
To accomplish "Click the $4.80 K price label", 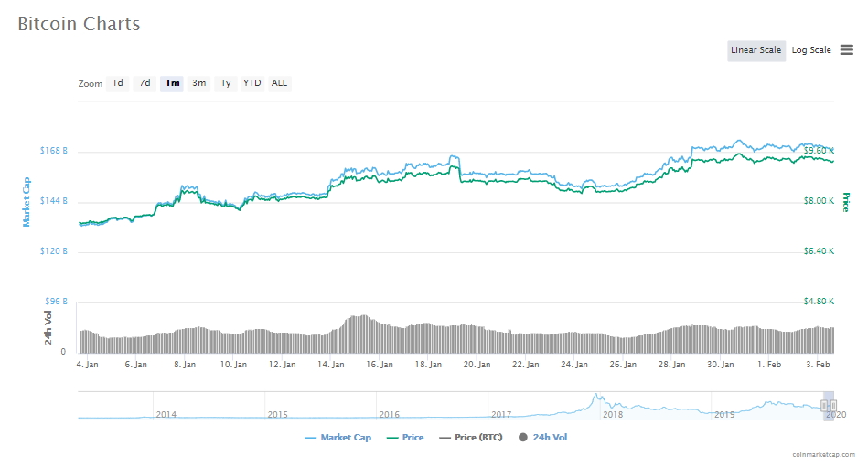I will pos(819,302).
